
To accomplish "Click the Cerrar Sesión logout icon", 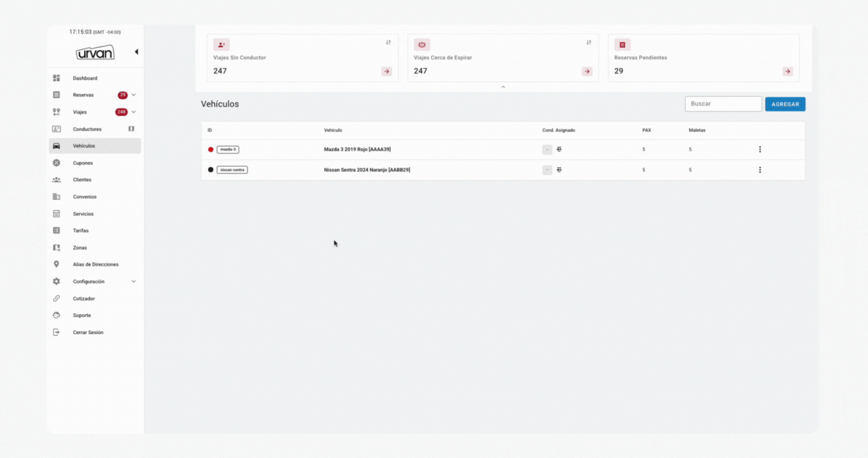I will 56,333.
